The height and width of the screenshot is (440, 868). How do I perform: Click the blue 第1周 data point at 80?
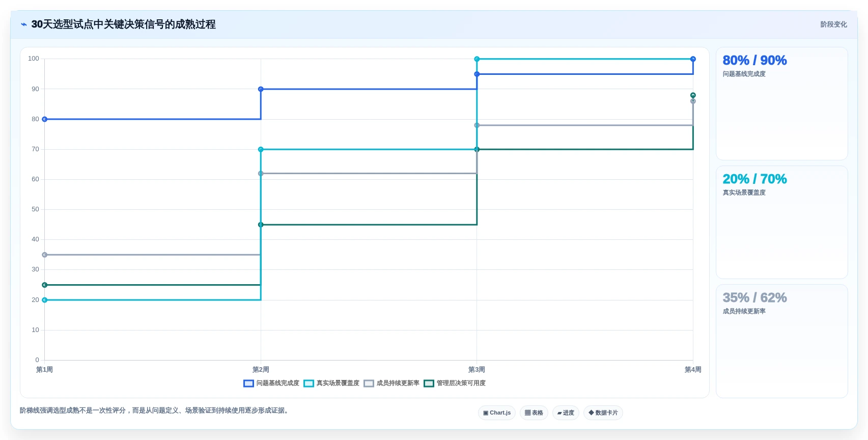(45, 119)
